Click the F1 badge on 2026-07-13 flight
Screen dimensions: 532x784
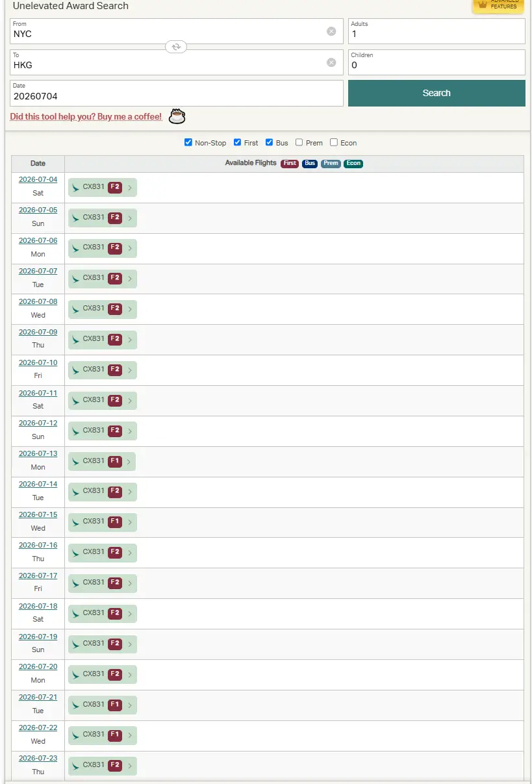pos(115,461)
